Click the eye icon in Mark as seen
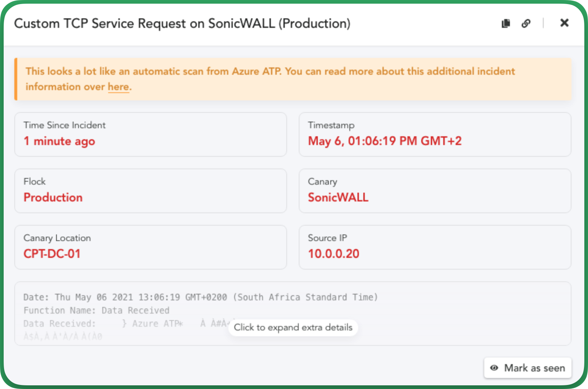588x389 pixels. click(x=494, y=368)
